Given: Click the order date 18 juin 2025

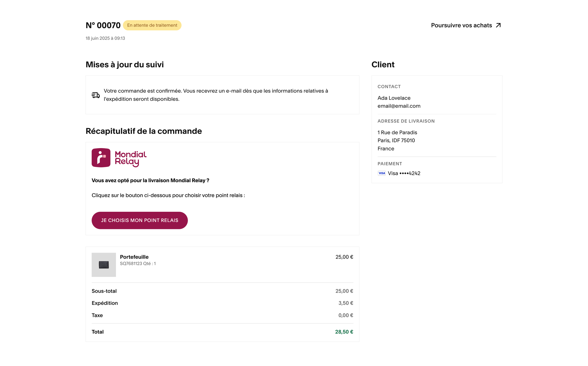Looking at the screenshot, I should [x=105, y=38].
